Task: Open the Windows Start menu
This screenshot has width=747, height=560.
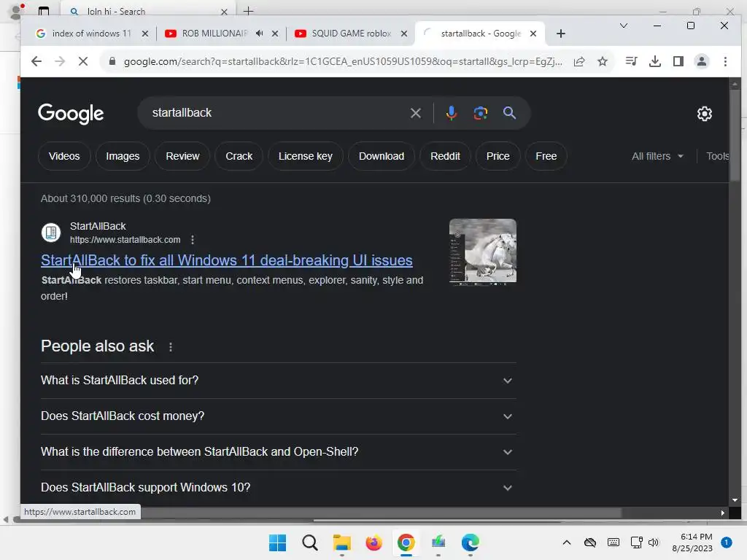Action: 277,542
